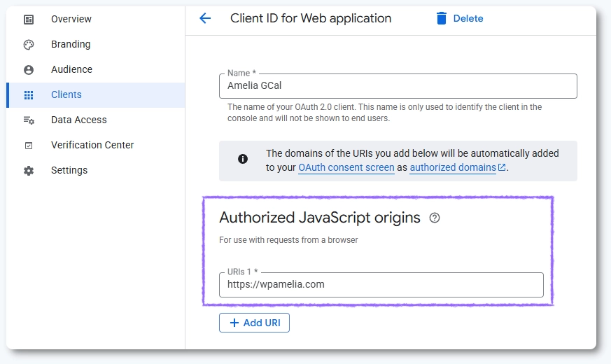Click the Branding palette icon
The width and height of the screenshot is (611, 364).
point(29,45)
